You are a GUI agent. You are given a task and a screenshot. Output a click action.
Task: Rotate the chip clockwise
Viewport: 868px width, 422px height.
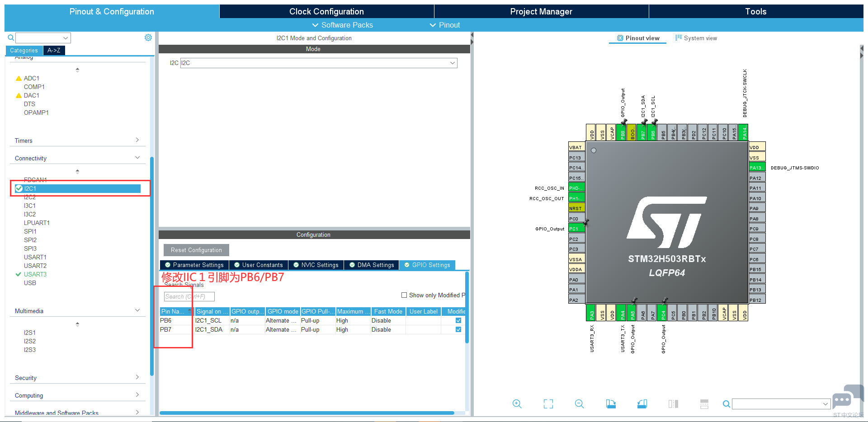click(611, 404)
